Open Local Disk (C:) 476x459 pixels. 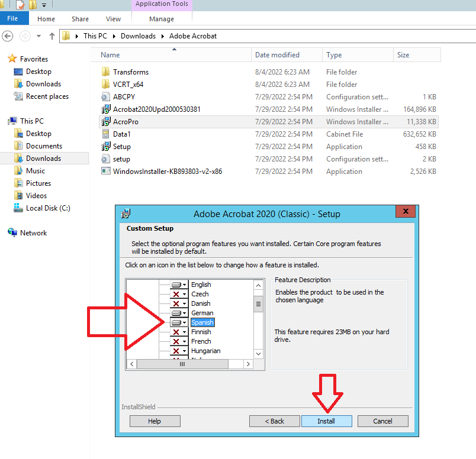point(48,208)
